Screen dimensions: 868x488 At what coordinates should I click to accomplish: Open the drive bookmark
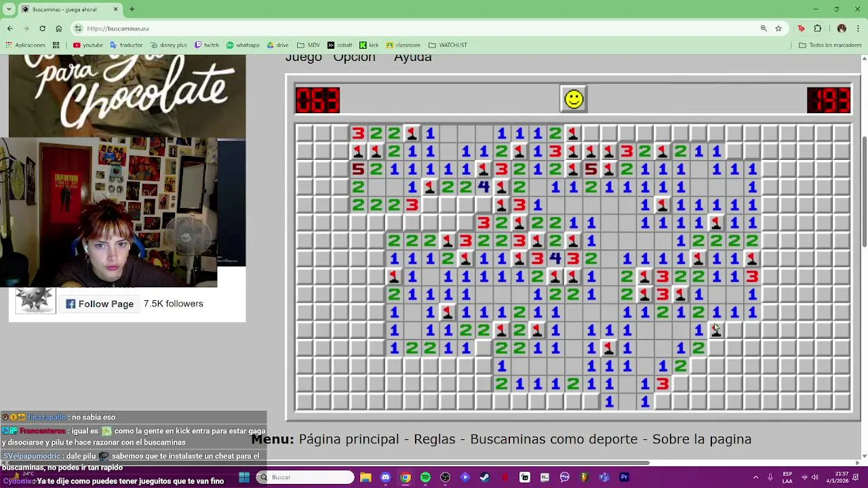tap(277, 45)
